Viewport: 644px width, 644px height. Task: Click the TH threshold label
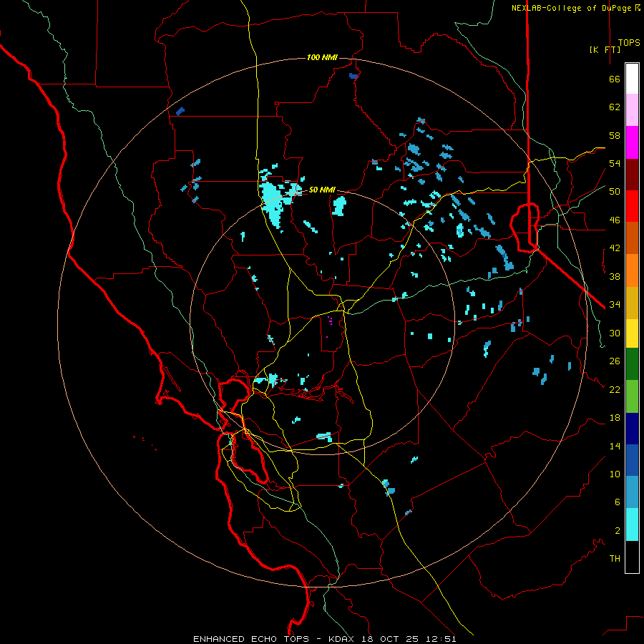click(x=615, y=559)
